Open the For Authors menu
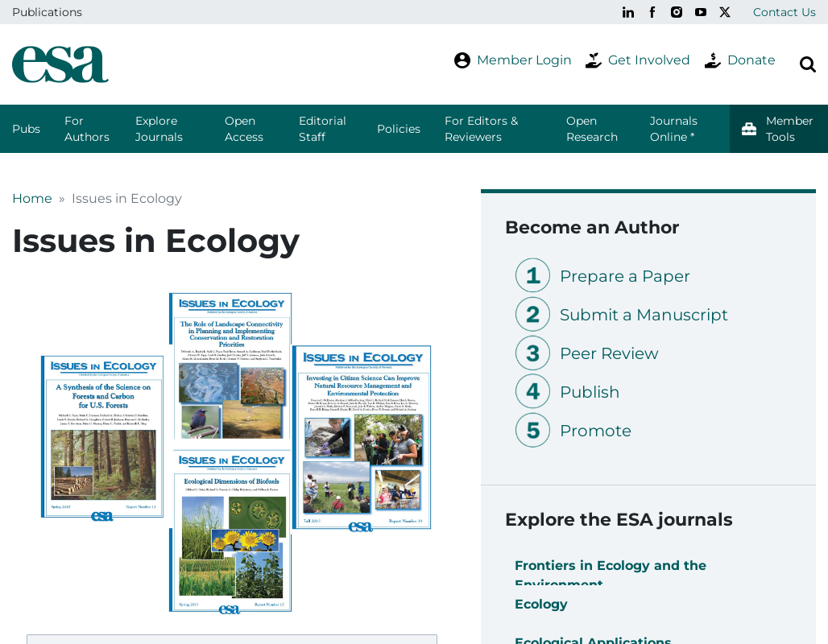 click(x=87, y=129)
